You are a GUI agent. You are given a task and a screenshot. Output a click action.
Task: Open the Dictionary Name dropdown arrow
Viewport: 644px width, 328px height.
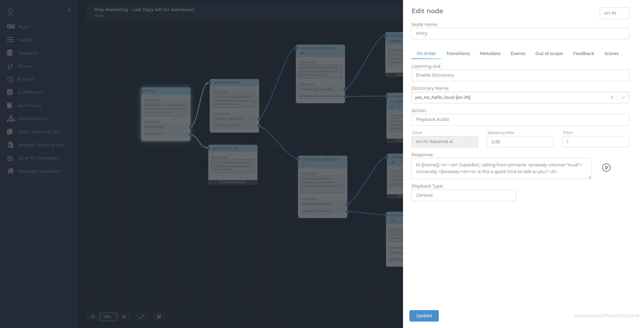click(x=623, y=98)
